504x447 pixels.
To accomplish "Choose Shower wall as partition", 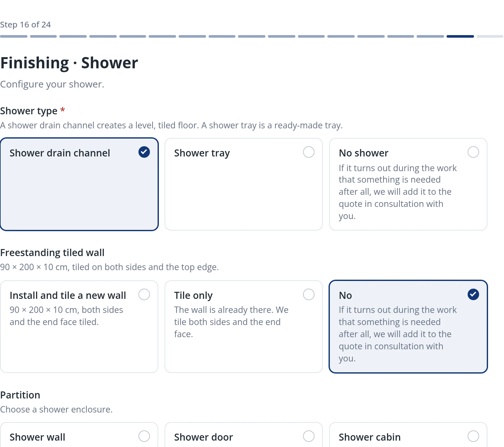I will [79, 435].
